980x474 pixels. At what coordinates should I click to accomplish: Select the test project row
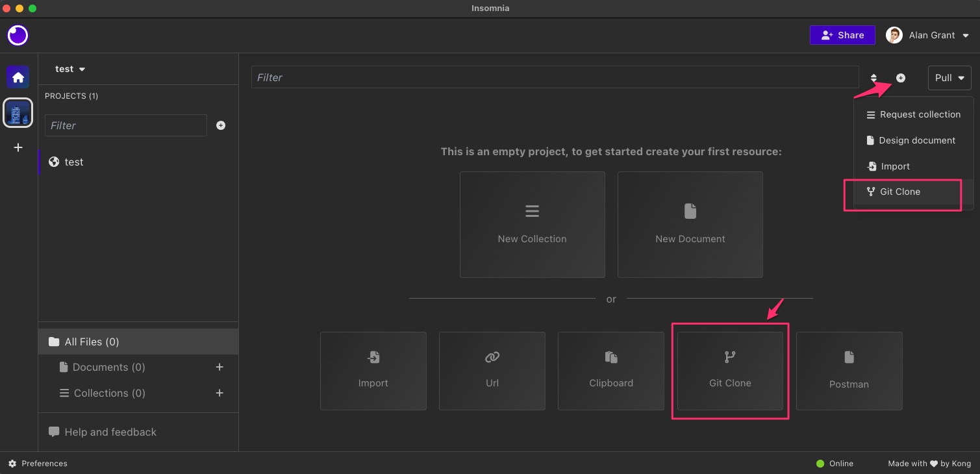coord(138,162)
